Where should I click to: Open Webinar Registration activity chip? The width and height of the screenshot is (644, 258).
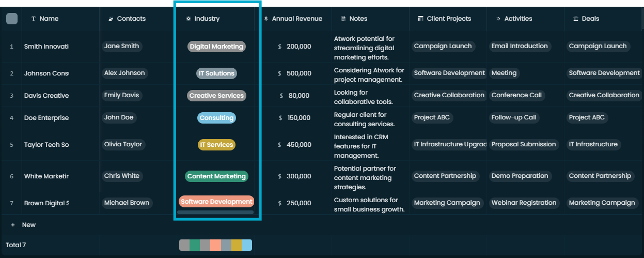(x=524, y=203)
